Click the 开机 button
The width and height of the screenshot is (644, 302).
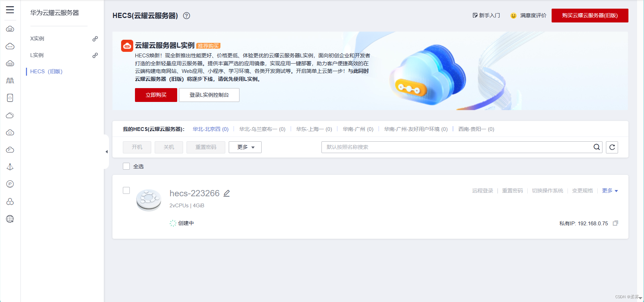point(137,147)
